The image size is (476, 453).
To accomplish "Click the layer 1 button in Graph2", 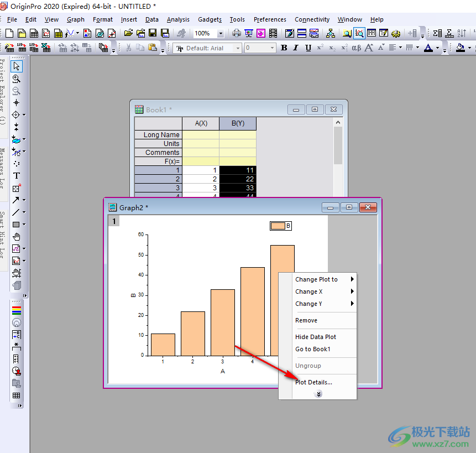I will click(x=114, y=221).
